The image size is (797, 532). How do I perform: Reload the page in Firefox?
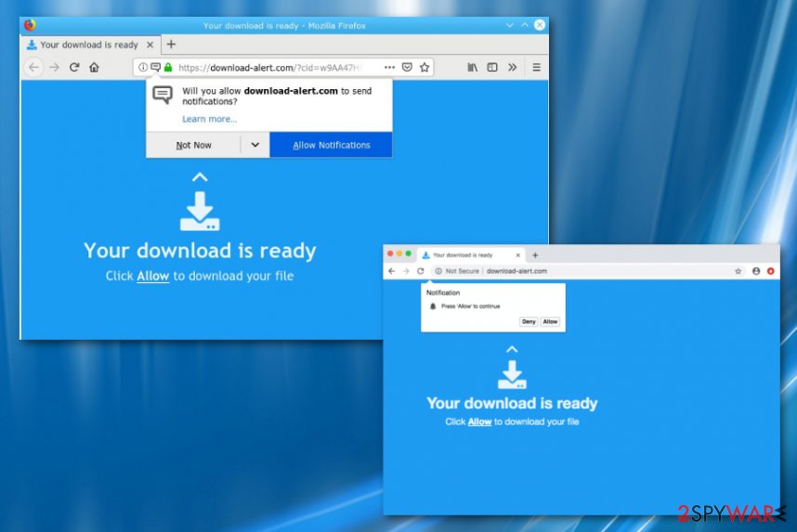(74, 67)
